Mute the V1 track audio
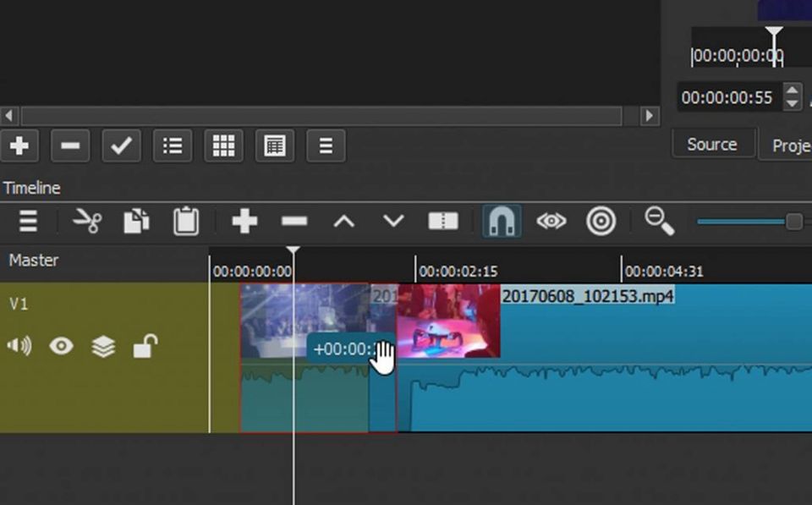The image size is (812, 505). (x=19, y=346)
